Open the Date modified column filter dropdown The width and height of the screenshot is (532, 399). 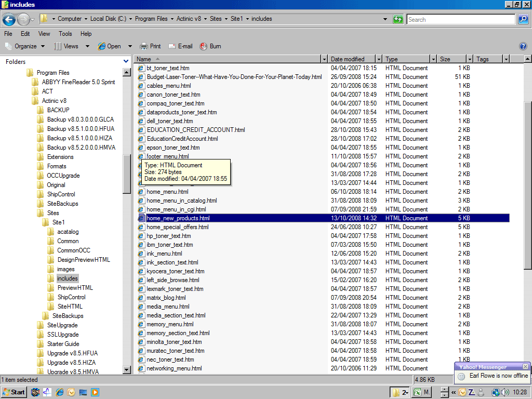(379, 59)
